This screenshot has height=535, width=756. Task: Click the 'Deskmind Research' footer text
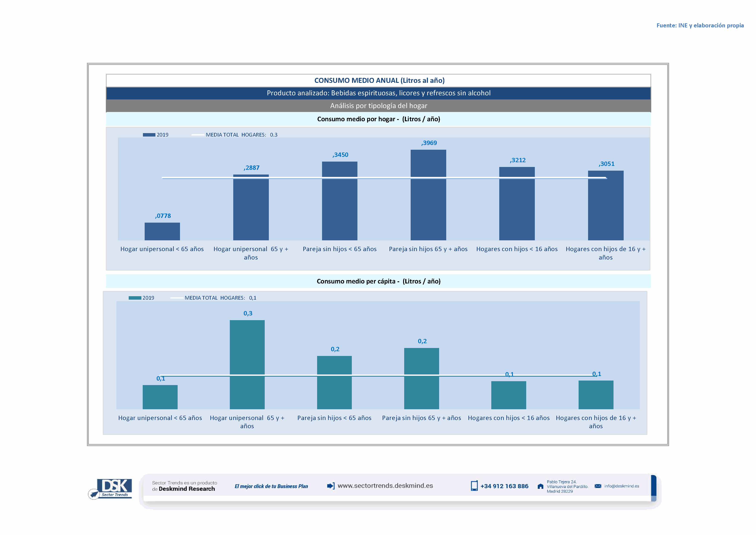pyautogui.click(x=187, y=489)
